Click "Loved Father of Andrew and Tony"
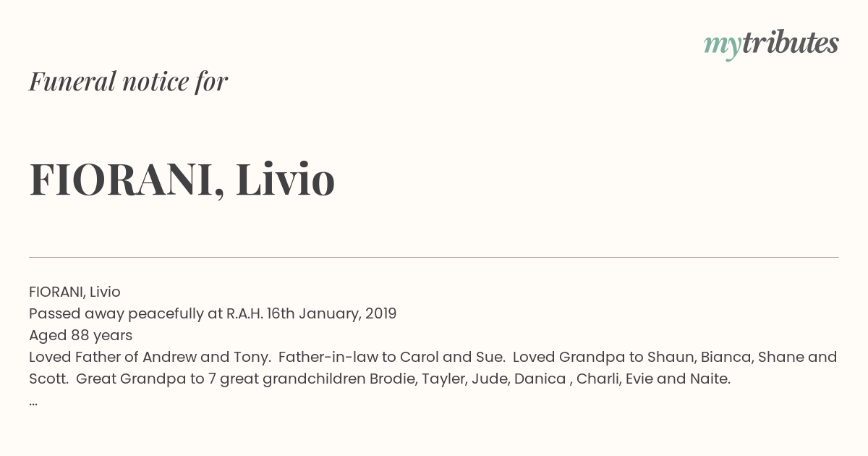The height and width of the screenshot is (456, 868). [148, 357]
